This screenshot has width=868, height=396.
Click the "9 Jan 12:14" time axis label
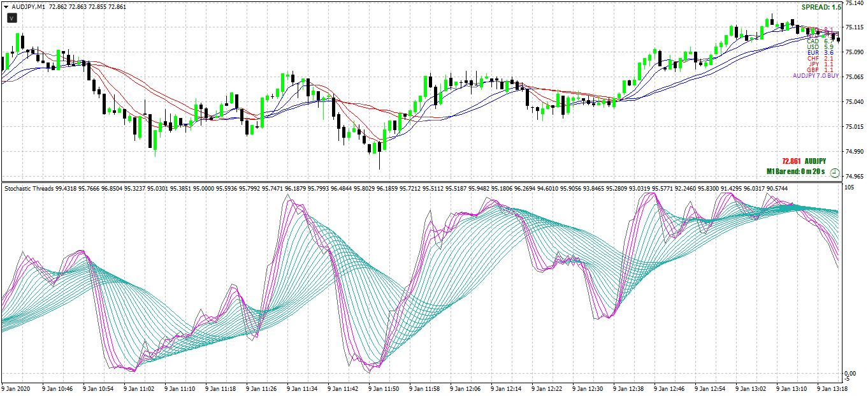coord(507,388)
